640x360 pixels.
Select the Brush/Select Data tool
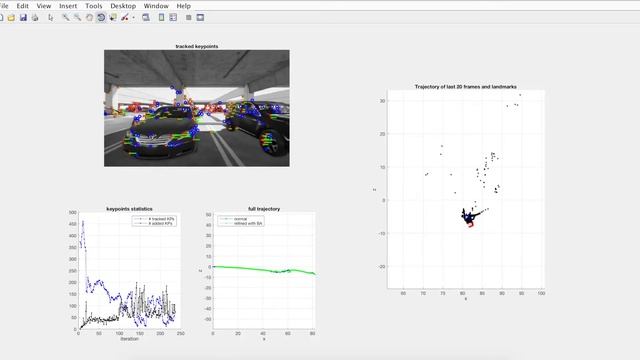pos(125,18)
